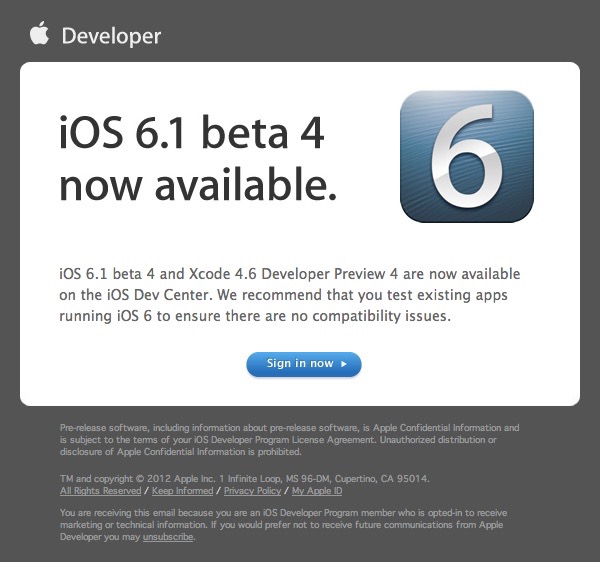
Task: Click the 'You are receiving this email' notice
Action: [283, 525]
